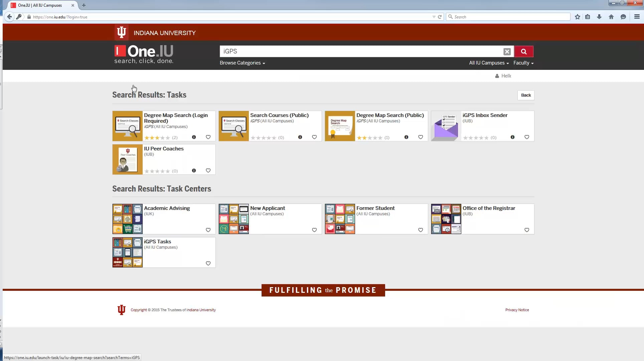Toggle favorite heart on iGPS Tasks
The width and height of the screenshot is (644, 361).
208,263
